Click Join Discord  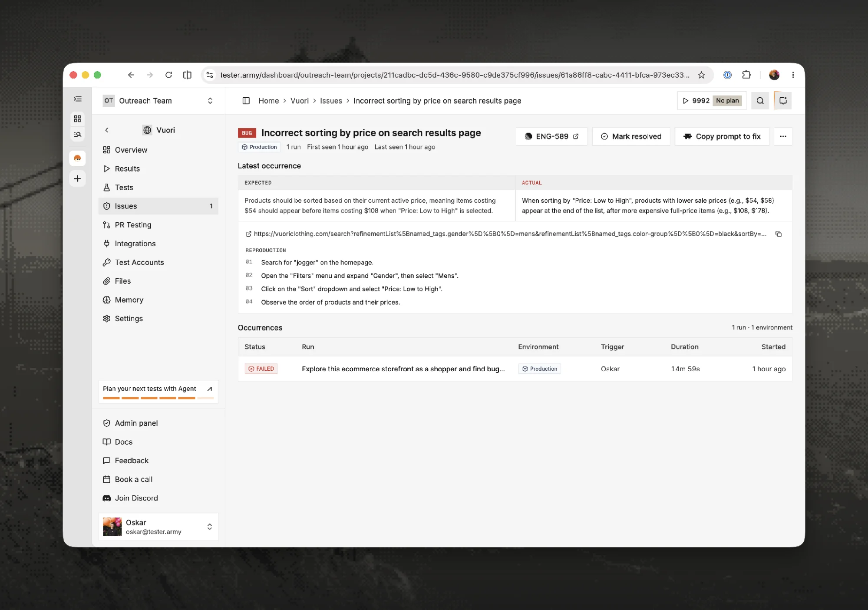[x=158, y=498]
